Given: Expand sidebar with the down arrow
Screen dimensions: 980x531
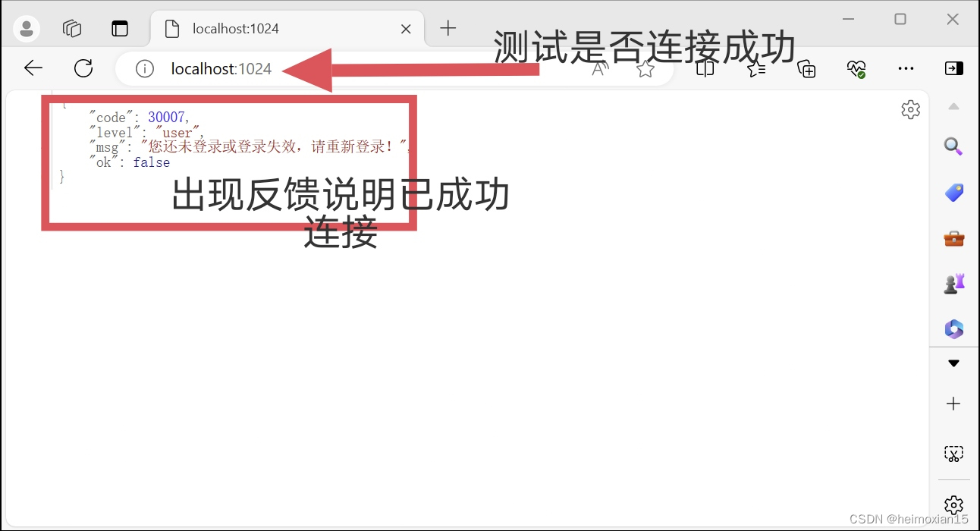Looking at the screenshot, I should point(953,363).
